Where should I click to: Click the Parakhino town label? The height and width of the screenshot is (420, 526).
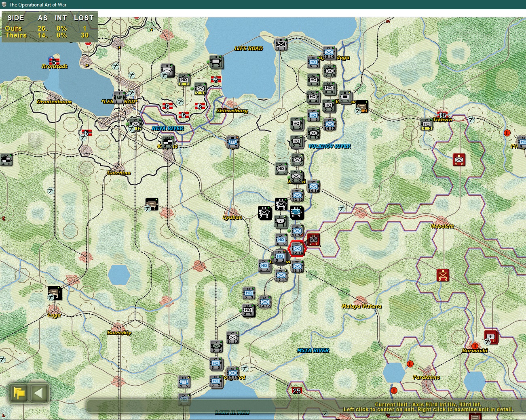(x=426, y=377)
